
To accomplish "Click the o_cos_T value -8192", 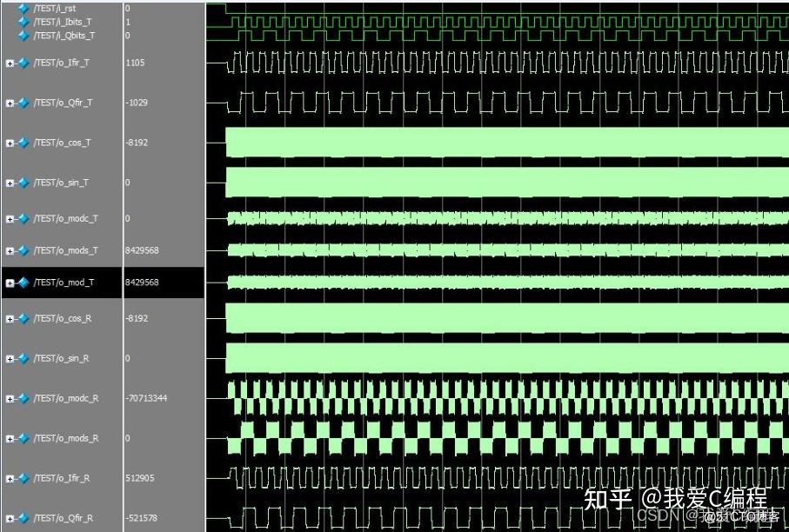I will coord(137,143).
